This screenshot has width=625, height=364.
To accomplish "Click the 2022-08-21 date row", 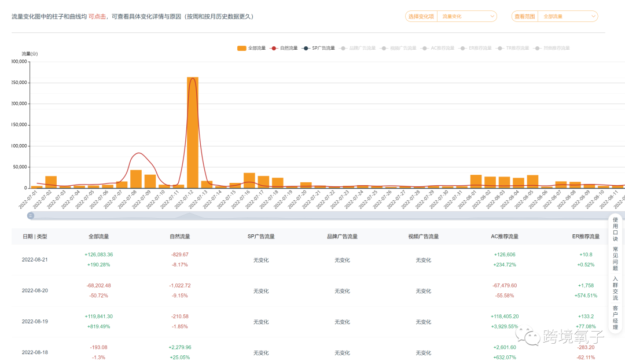I will (x=35, y=259).
